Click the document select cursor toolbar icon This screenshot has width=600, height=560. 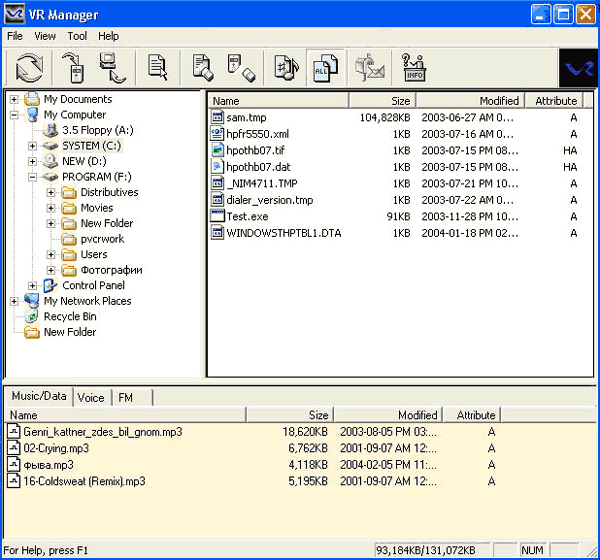tap(158, 68)
